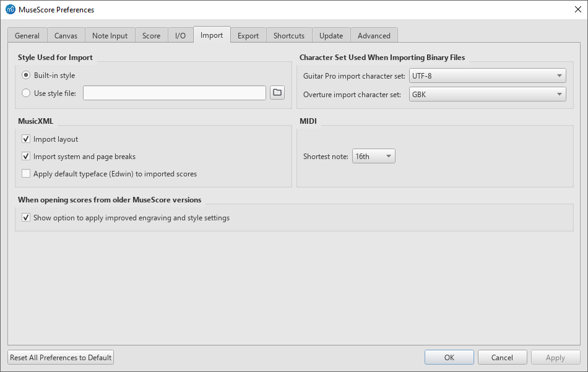
Task: Open the I/O preferences tab
Action: click(x=180, y=35)
